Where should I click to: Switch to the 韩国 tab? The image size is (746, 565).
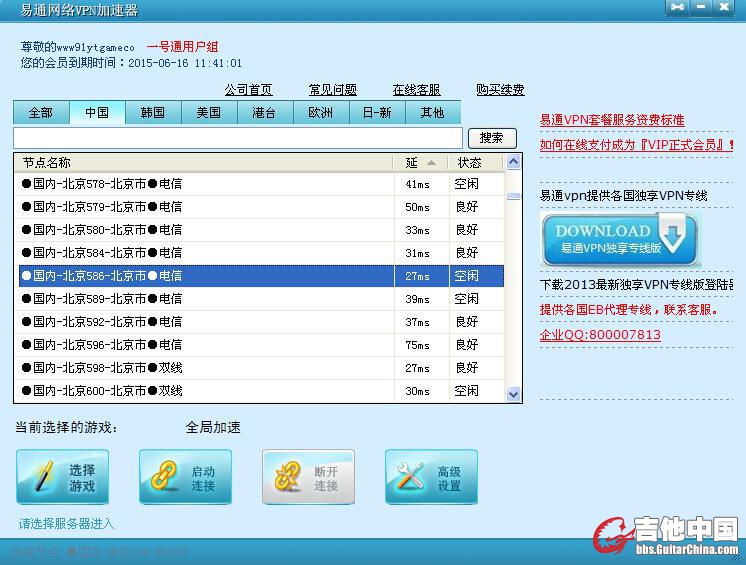coord(153,113)
